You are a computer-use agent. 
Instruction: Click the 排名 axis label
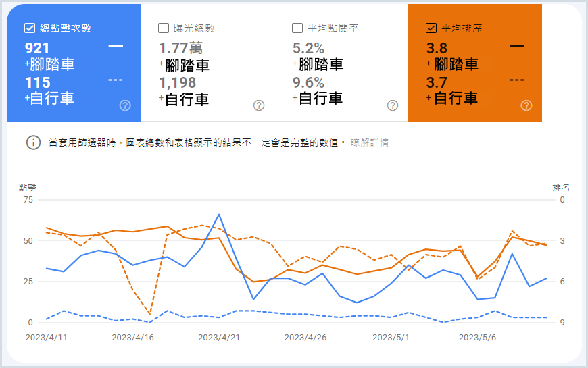click(x=561, y=187)
